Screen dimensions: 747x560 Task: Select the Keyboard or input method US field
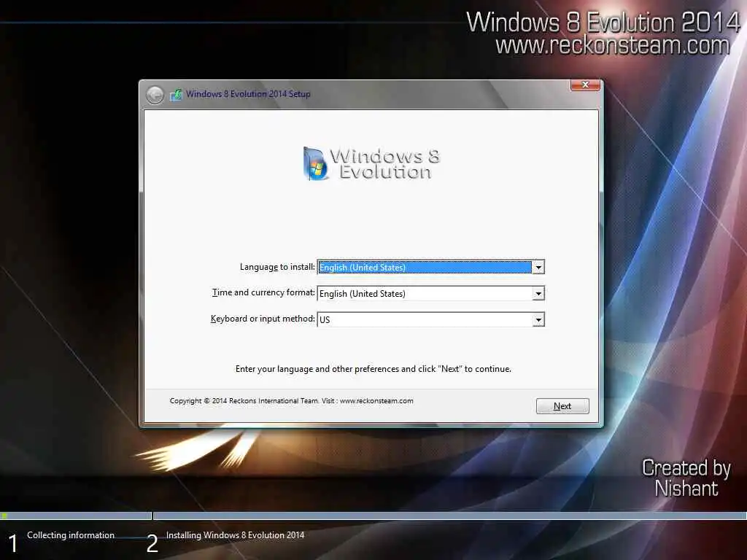click(x=430, y=319)
